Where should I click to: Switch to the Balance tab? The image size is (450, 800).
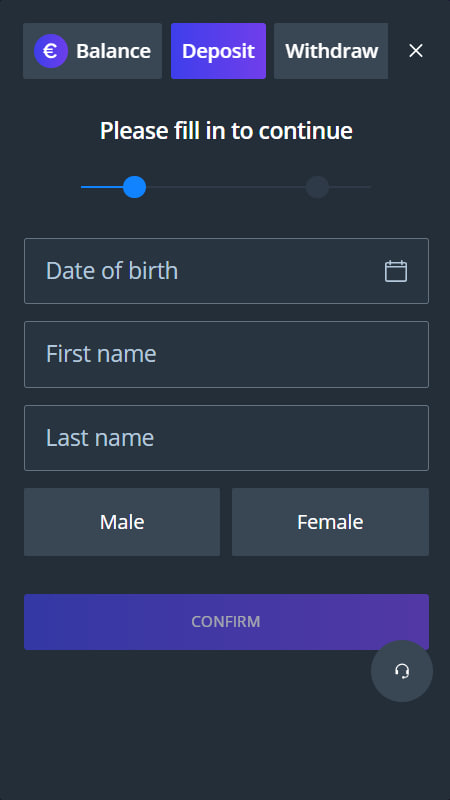tap(92, 51)
